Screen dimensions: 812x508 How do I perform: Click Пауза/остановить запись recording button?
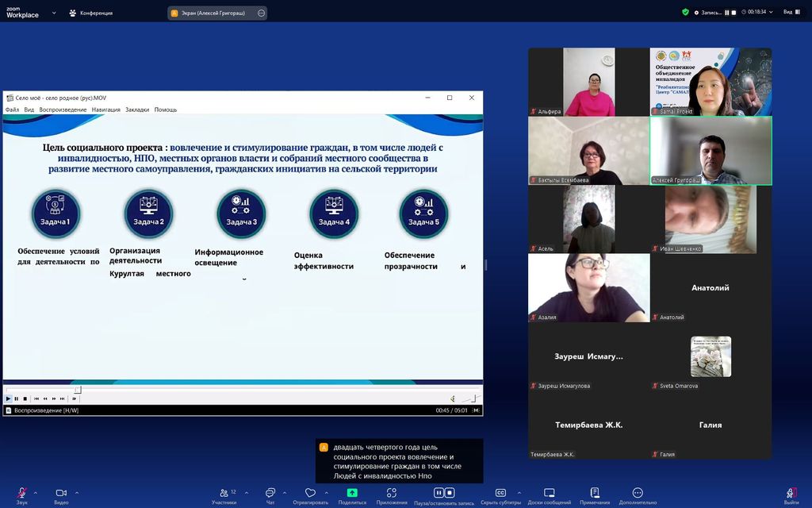click(x=443, y=494)
